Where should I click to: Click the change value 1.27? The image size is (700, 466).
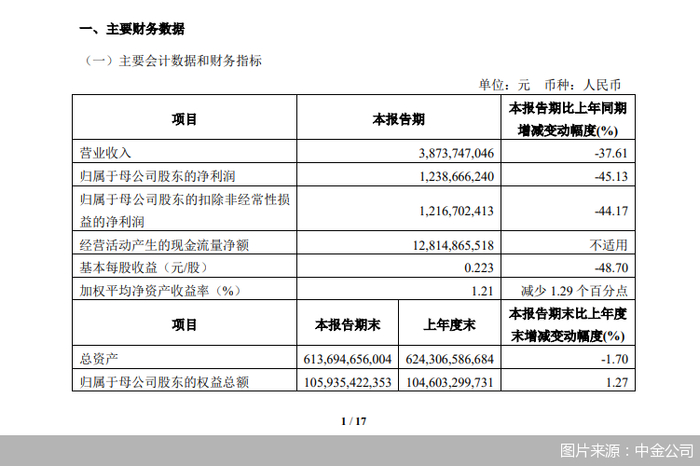coord(617,382)
